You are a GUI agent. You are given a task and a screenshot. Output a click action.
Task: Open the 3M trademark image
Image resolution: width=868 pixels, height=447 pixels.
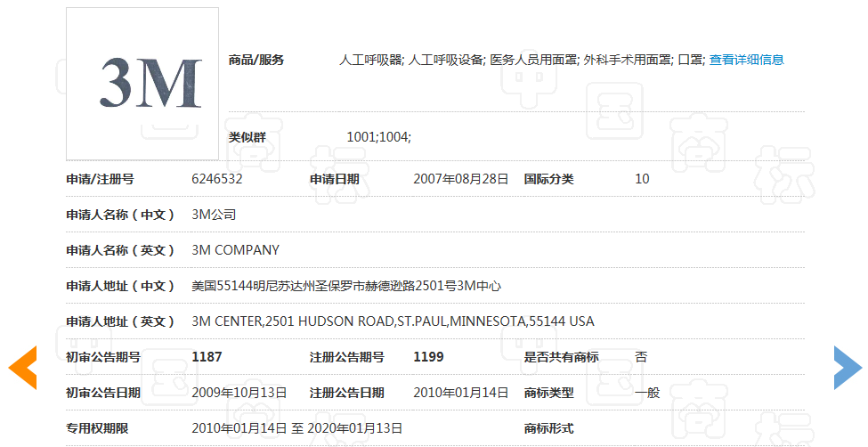(x=142, y=84)
